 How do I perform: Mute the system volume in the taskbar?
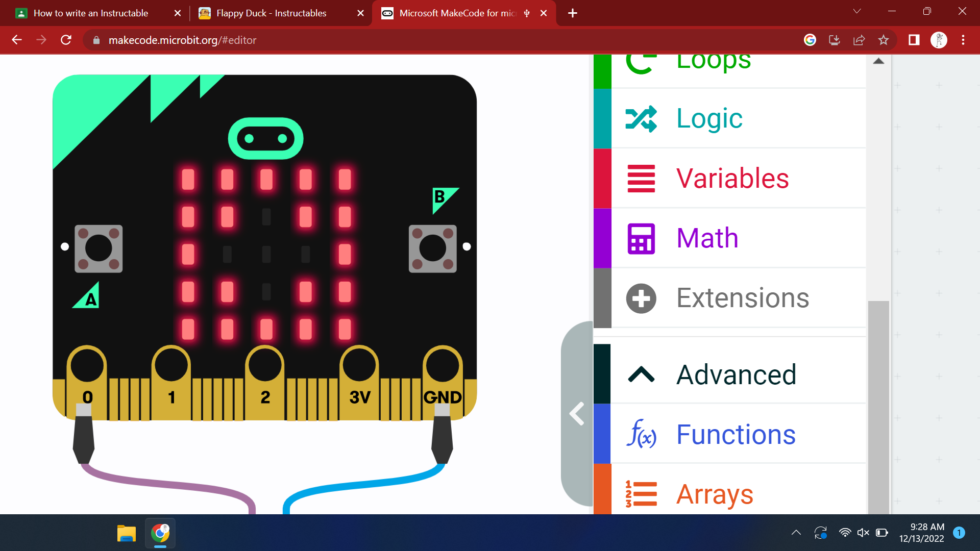point(863,532)
